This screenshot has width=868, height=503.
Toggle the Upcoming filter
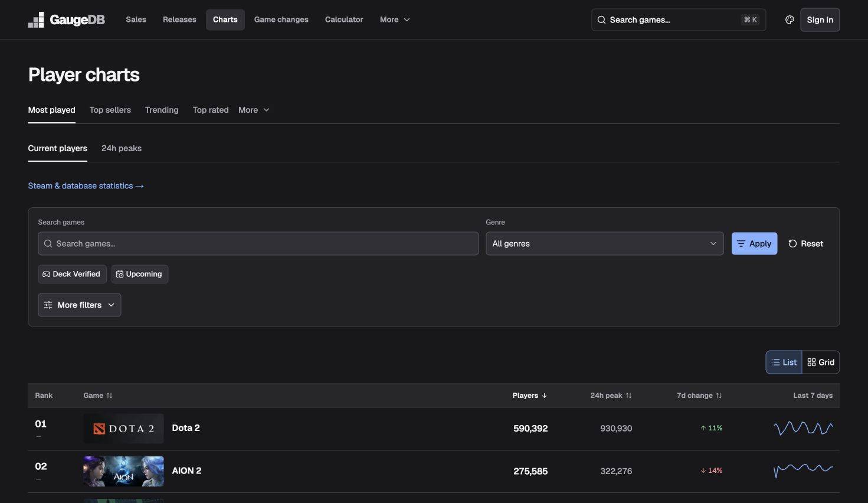pyautogui.click(x=140, y=274)
